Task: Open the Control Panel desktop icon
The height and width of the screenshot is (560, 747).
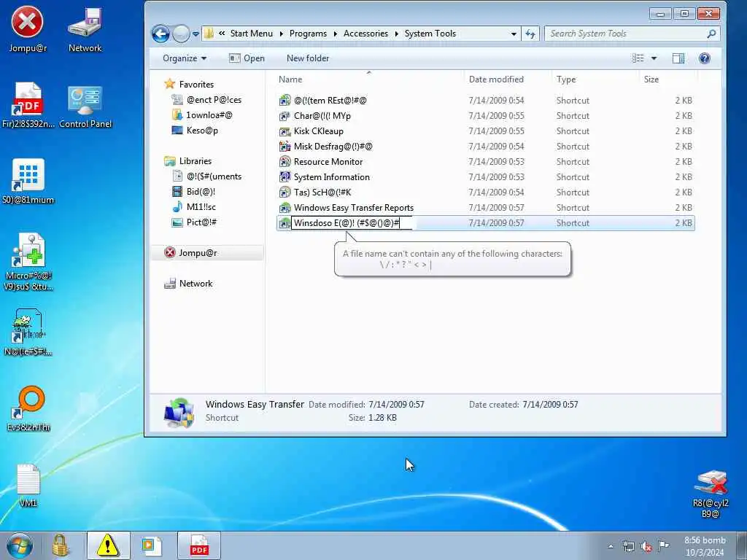Action: click(x=85, y=106)
